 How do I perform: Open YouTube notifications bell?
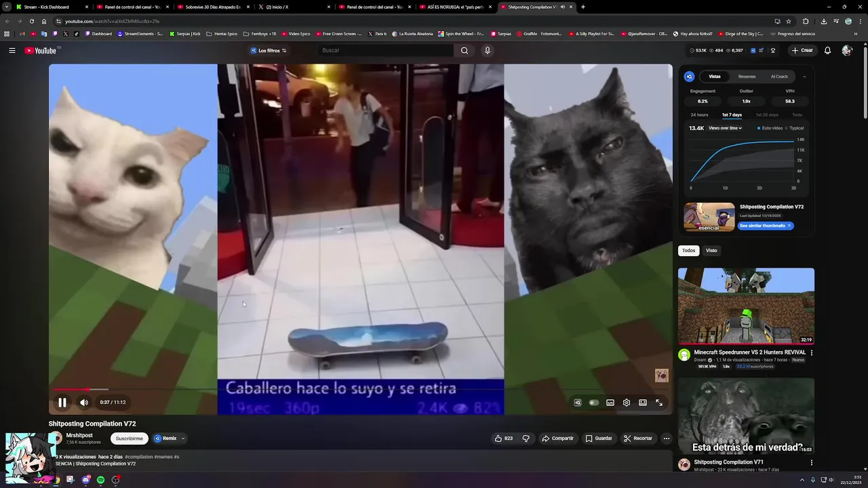827,50
